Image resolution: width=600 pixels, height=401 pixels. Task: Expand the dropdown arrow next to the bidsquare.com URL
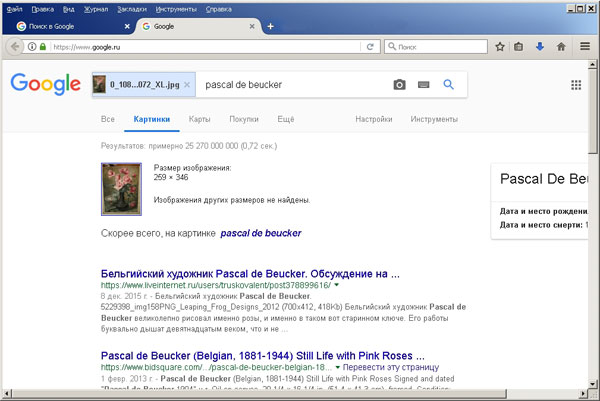click(338, 367)
